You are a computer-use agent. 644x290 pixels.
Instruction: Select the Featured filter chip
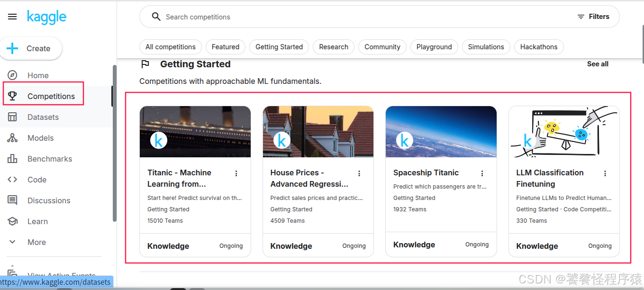[226, 47]
